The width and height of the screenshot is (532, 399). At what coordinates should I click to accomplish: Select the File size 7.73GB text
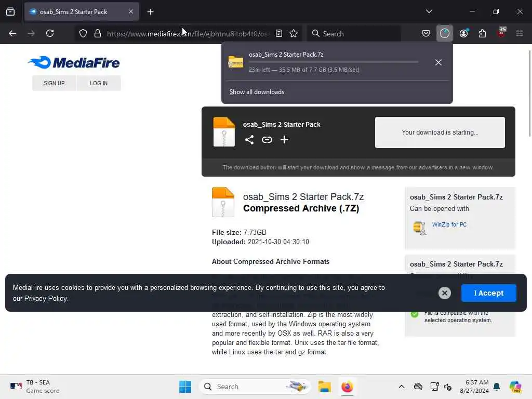[x=239, y=232]
